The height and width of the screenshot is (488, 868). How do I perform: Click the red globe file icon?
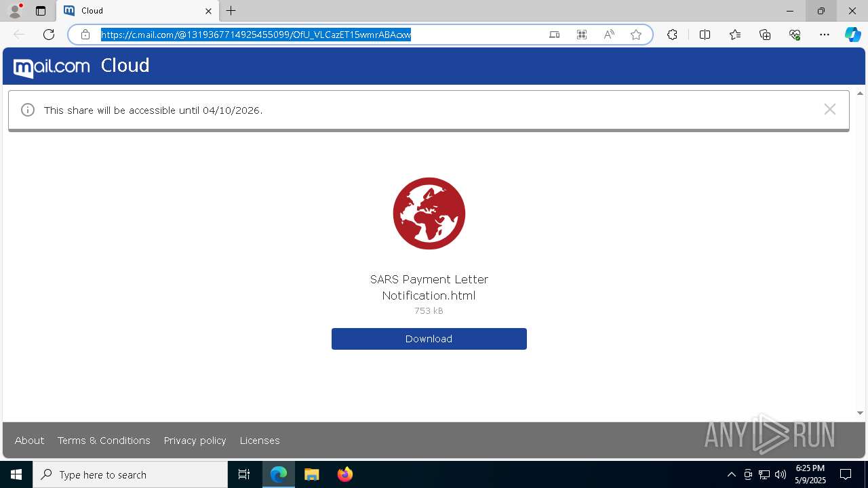[429, 213]
